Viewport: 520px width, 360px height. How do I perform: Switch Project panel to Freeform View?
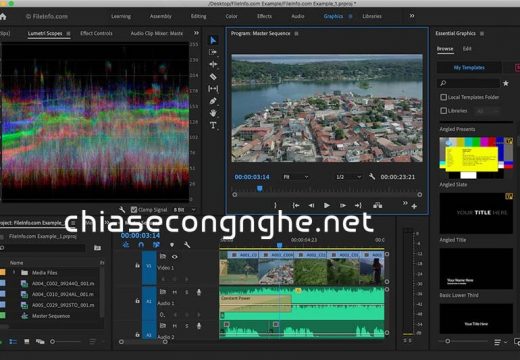pyautogui.click(x=40, y=342)
